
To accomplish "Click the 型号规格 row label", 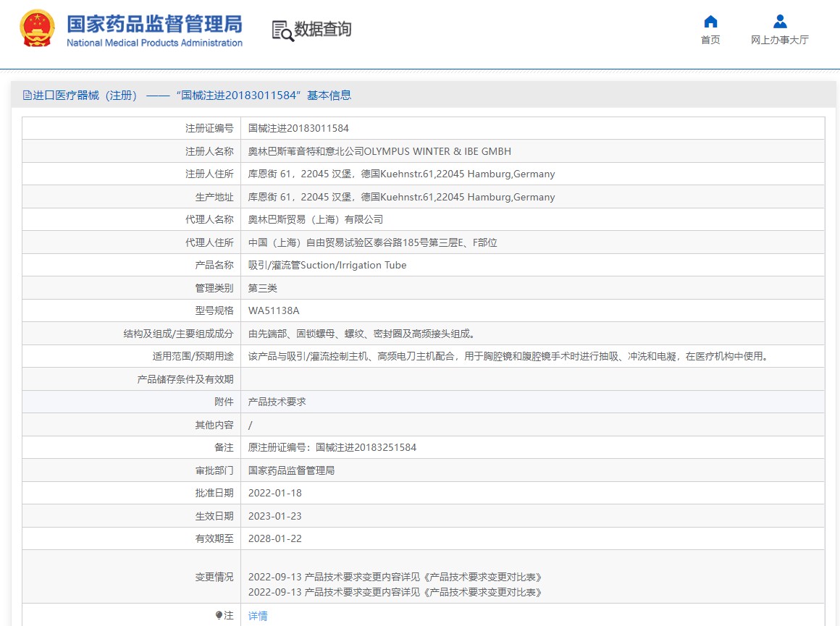I will click(x=214, y=310).
